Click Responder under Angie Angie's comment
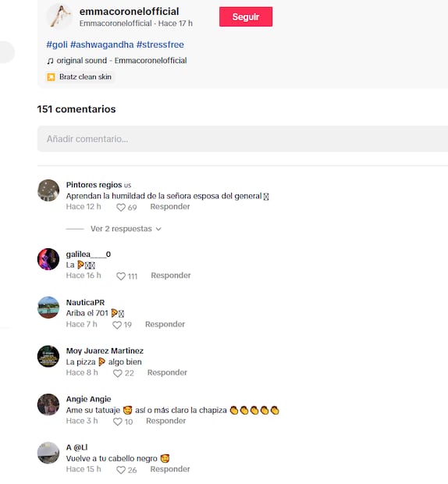The height and width of the screenshot is (484, 448). 166,421
